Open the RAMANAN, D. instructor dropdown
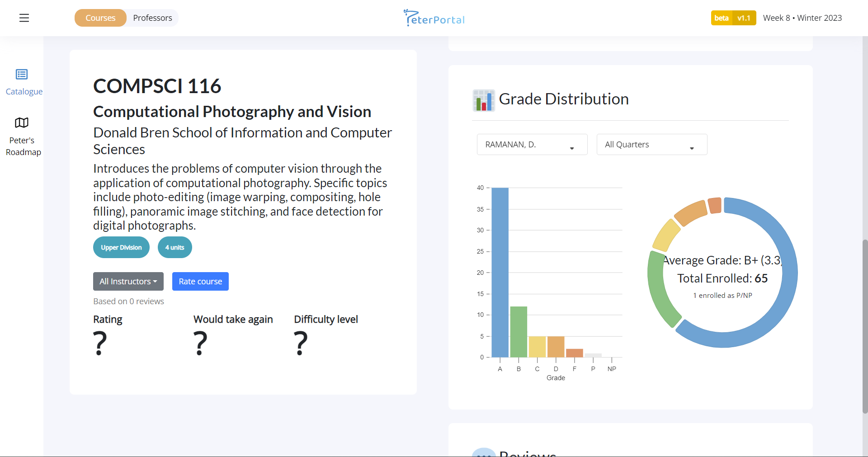Viewport: 868px width, 457px height. (532, 144)
